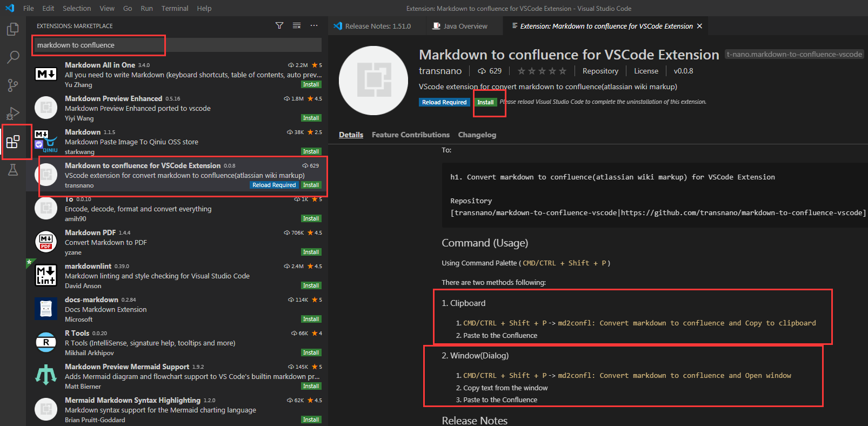Click the Command (Usage) heading
Image resolution: width=868 pixels, height=426 pixels.
tap(485, 243)
